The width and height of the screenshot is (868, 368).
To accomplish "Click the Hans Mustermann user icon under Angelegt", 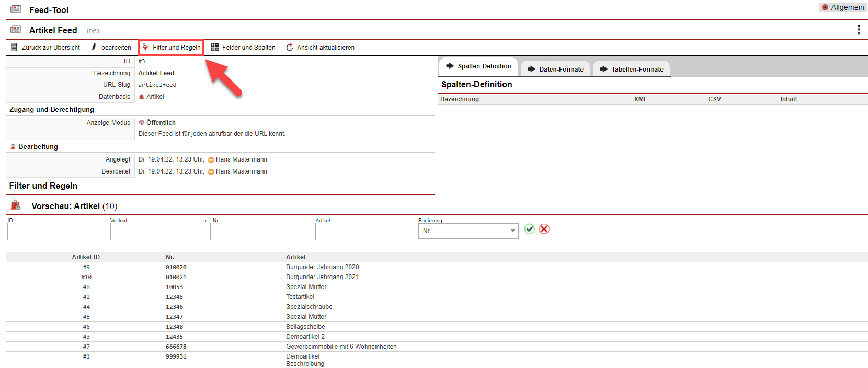I will (x=211, y=160).
